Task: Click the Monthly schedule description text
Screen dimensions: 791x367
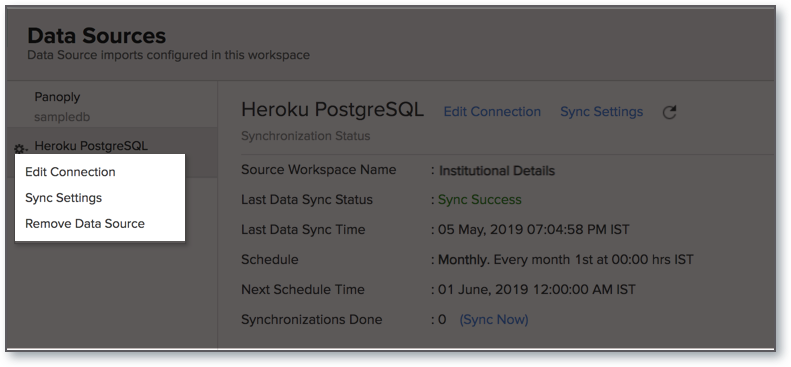Action: [566, 260]
